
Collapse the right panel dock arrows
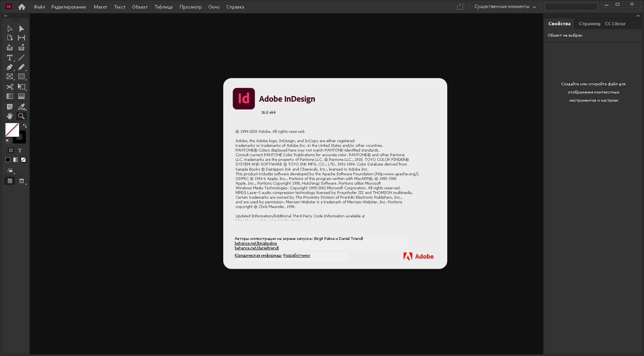point(638,16)
